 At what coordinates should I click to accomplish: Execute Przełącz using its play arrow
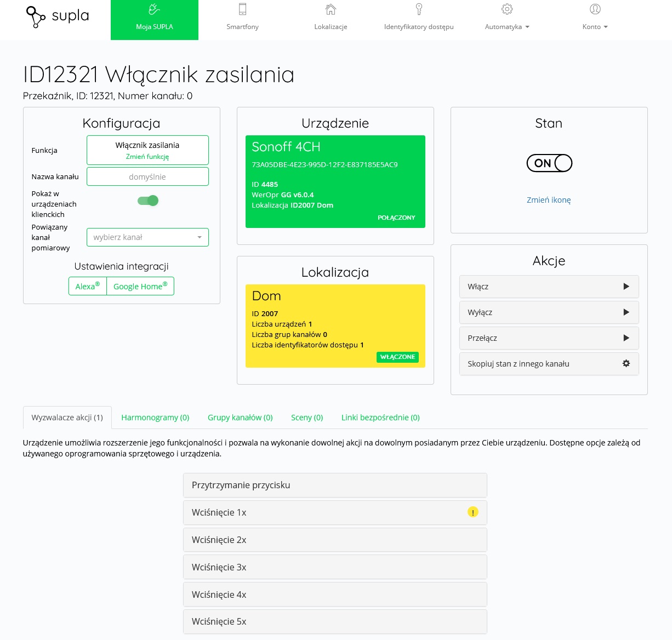[625, 338]
